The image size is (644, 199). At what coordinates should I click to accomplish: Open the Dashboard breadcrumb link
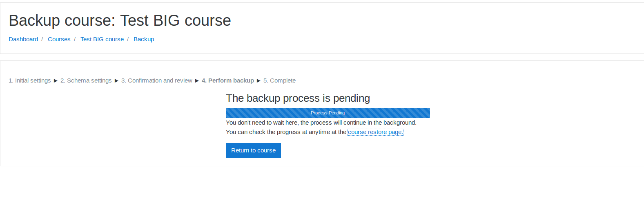point(23,39)
